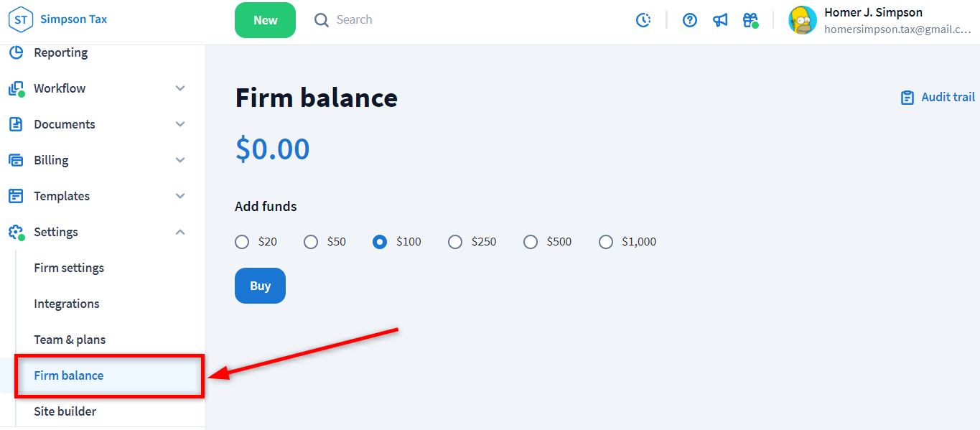Open the gift rewards icon
This screenshot has height=430, width=980.
pyautogui.click(x=750, y=20)
